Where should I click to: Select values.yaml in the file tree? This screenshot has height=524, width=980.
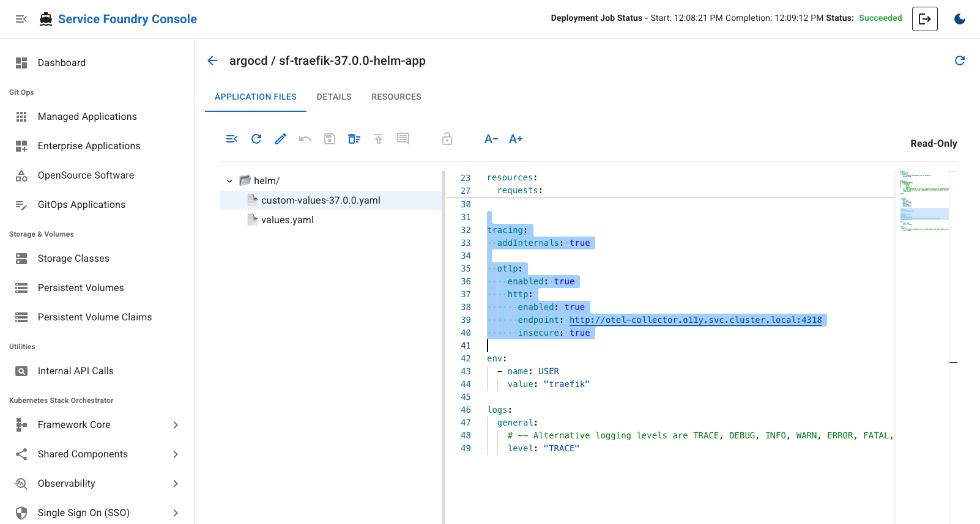point(287,220)
